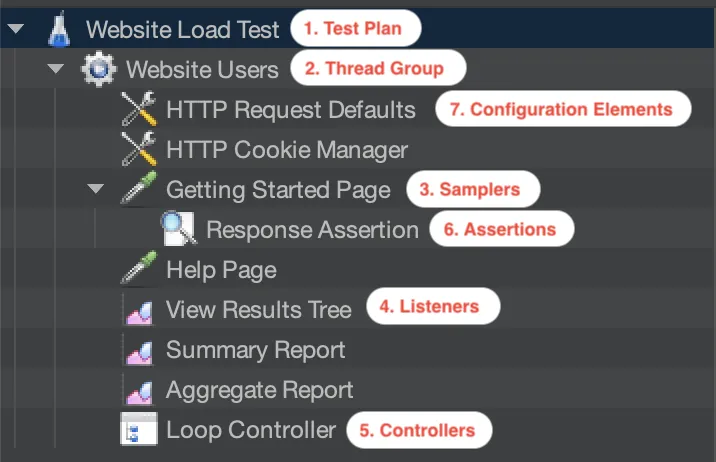Click the HTTP Request Defaults wrench icon
Image resolution: width=716 pixels, height=462 pixels.
click(138, 109)
